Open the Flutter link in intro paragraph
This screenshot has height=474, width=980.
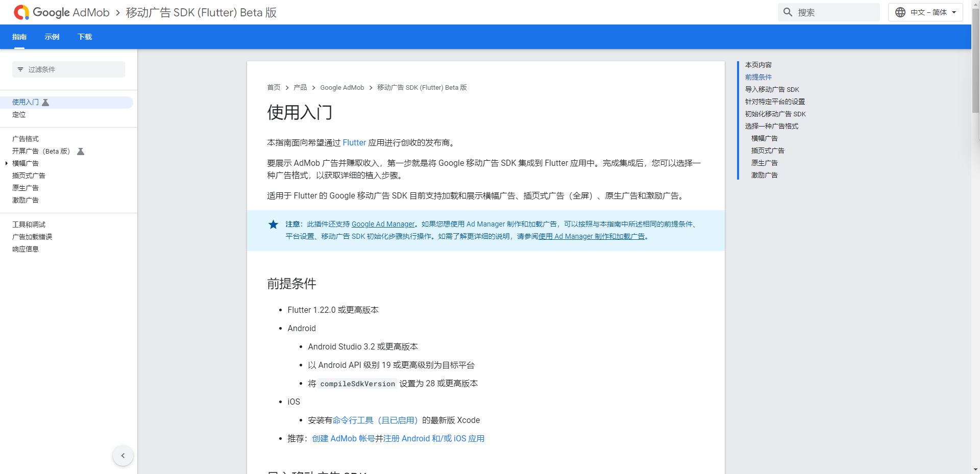tap(354, 143)
